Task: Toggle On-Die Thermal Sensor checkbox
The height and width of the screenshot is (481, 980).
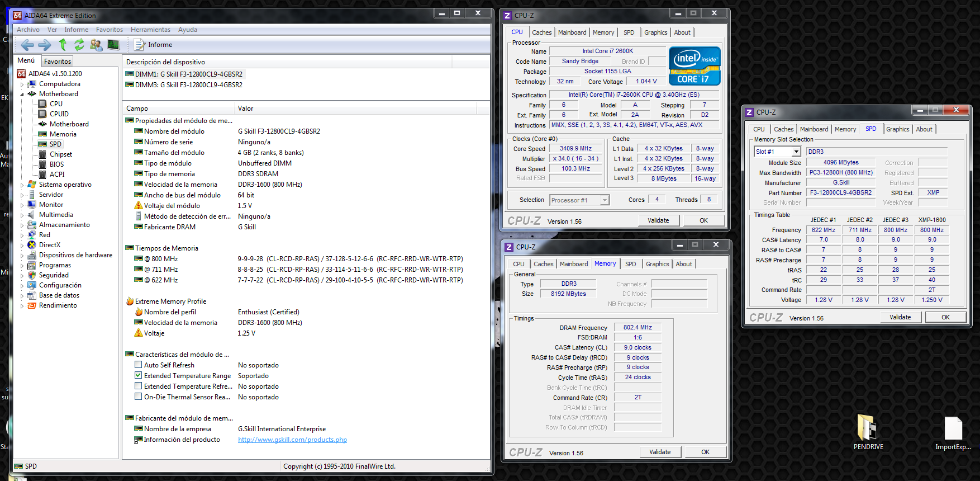Action: tap(138, 397)
